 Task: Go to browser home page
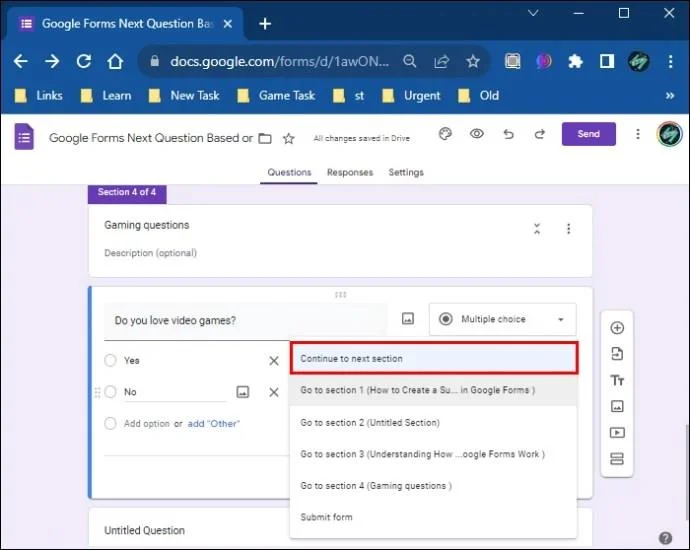click(115, 61)
